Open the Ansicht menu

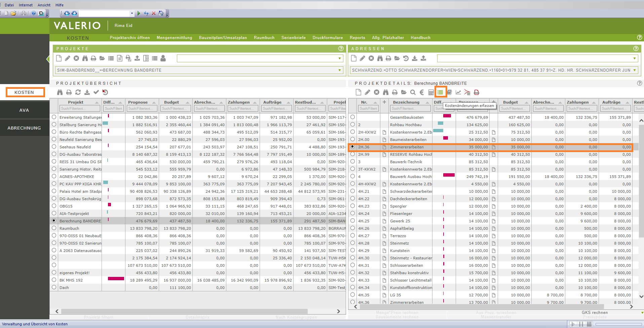point(44,5)
